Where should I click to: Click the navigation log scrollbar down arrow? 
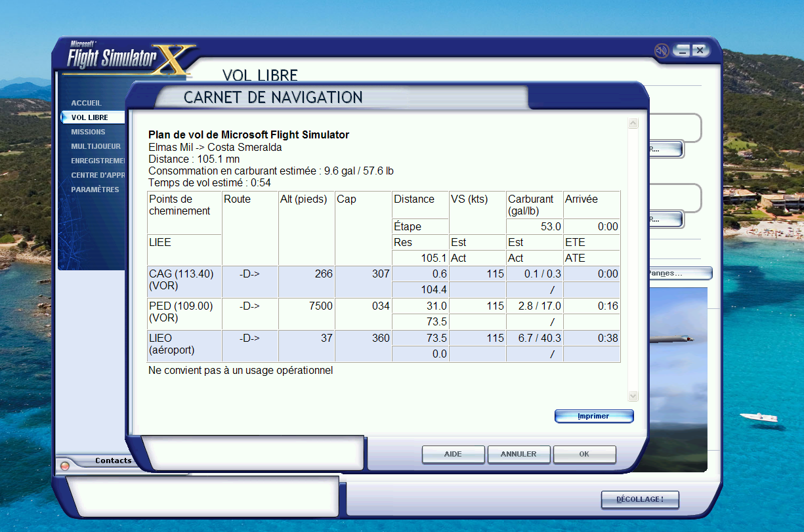(633, 396)
